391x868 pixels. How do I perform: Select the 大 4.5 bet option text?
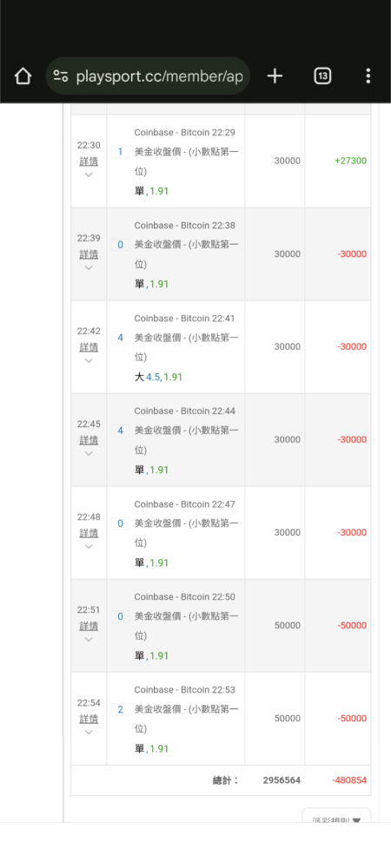click(148, 377)
